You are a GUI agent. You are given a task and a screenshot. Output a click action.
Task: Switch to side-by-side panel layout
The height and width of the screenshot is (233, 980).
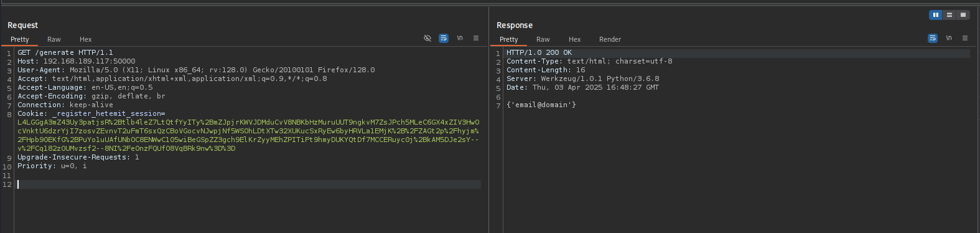935,15
